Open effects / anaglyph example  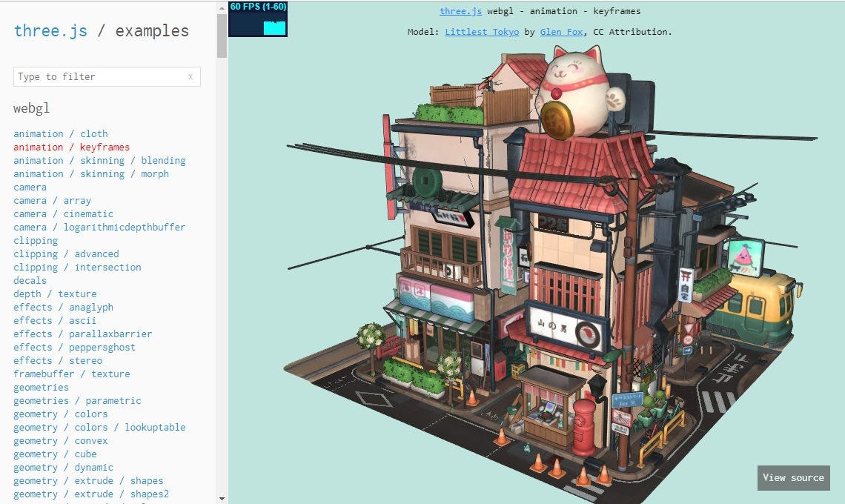click(x=63, y=308)
